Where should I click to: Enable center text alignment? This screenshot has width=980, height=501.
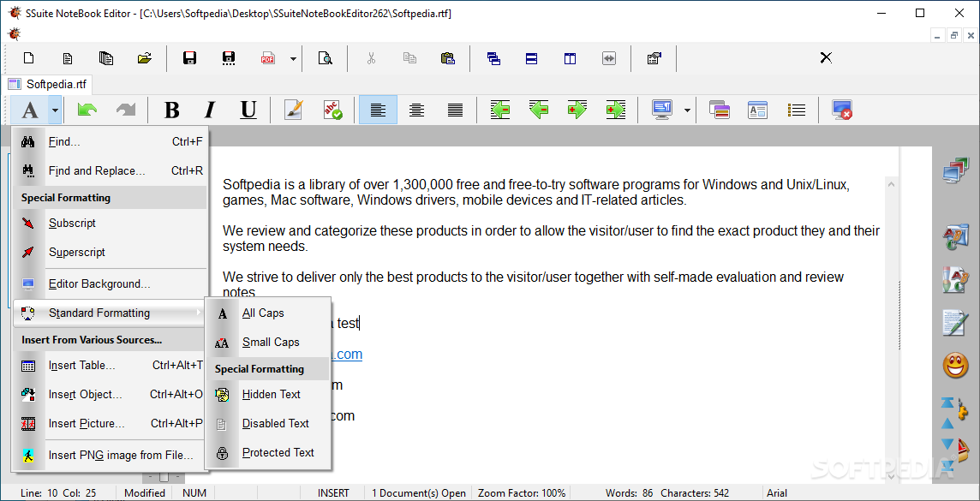pos(416,110)
